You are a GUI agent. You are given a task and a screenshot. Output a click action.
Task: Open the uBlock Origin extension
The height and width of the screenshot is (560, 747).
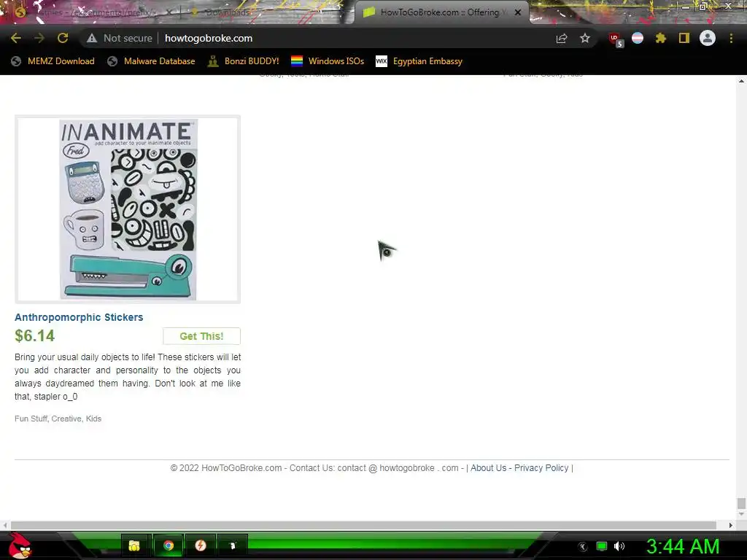[x=616, y=39]
